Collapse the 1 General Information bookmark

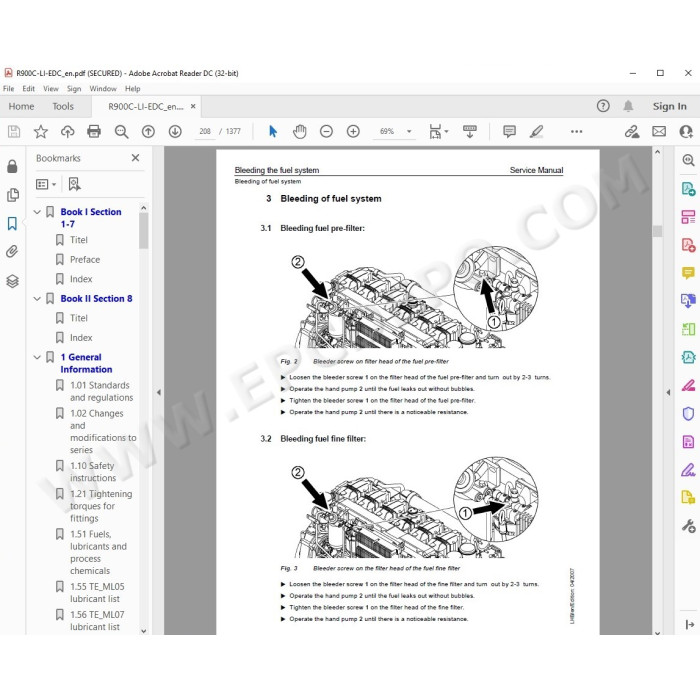pos(37,357)
